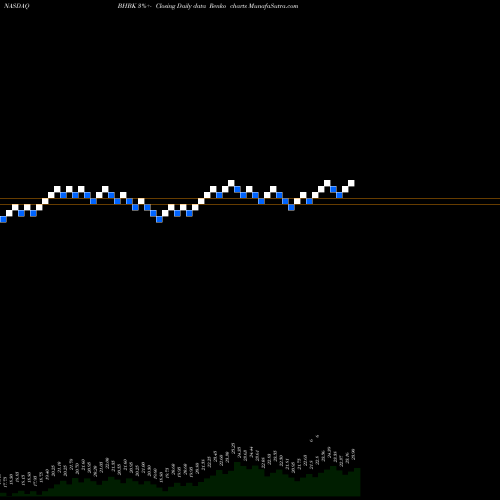The width and height of the screenshot is (500, 500).
Task: Click the tallest volume bar's 25.25 label
Action: (233, 447)
